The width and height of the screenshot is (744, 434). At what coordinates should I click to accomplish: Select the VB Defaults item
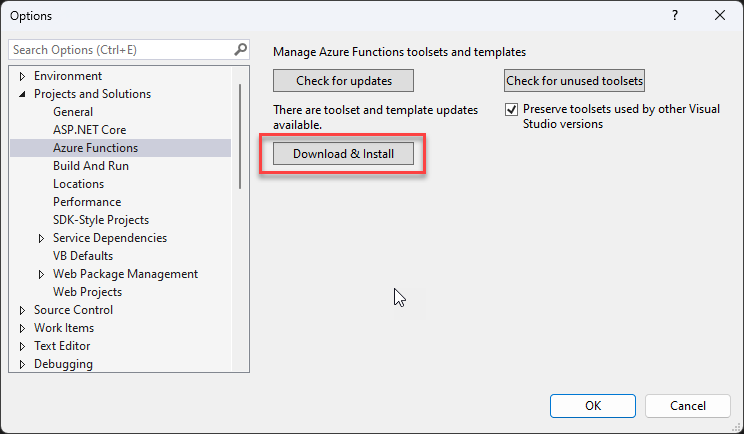83,256
